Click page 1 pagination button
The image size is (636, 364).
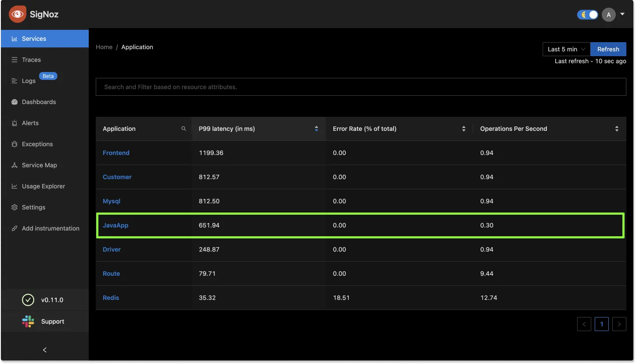(601, 324)
